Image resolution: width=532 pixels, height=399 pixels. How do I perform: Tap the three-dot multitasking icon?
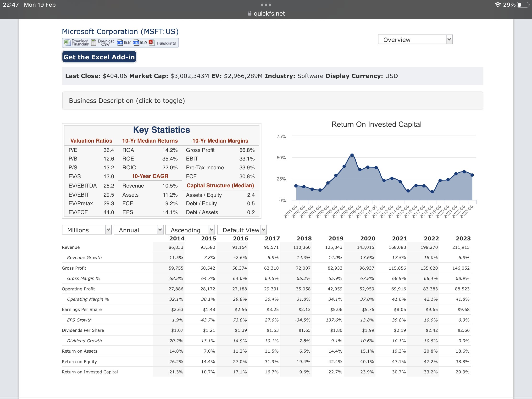266,5
